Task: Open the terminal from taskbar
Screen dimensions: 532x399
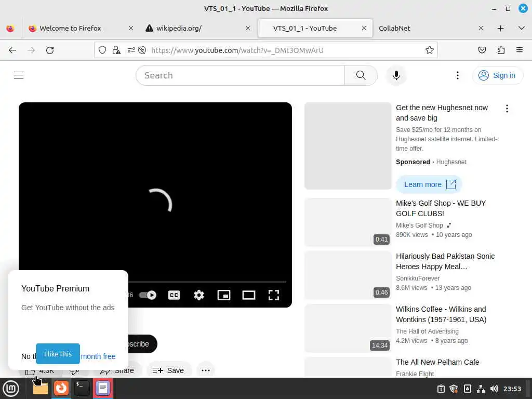Action: (82, 389)
